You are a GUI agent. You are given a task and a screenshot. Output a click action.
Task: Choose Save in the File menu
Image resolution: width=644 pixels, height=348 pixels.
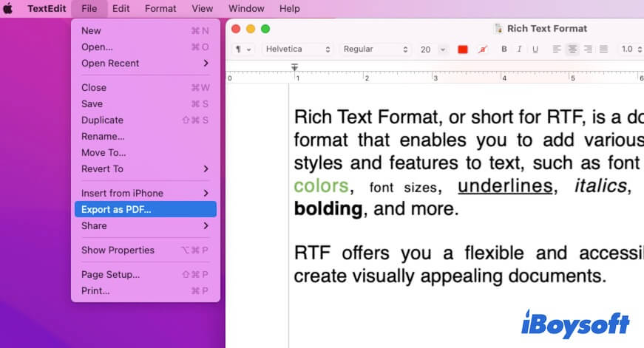(x=146, y=104)
